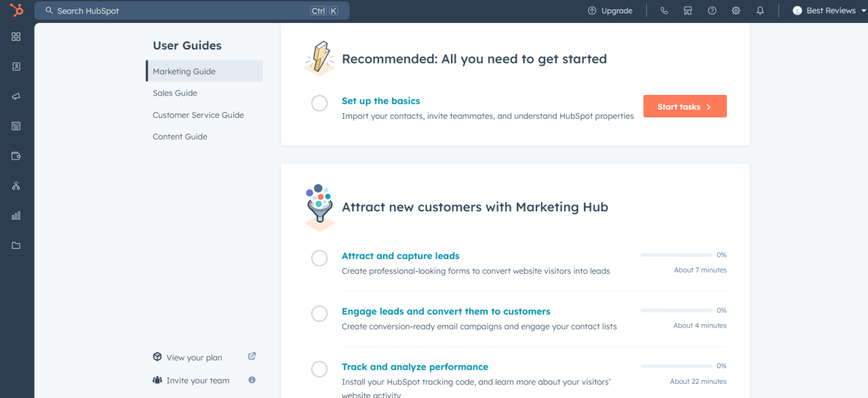Viewport: 868px width, 398px height.
Task: Expand the Best Reviews account dropdown
Action: pos(827,10)
